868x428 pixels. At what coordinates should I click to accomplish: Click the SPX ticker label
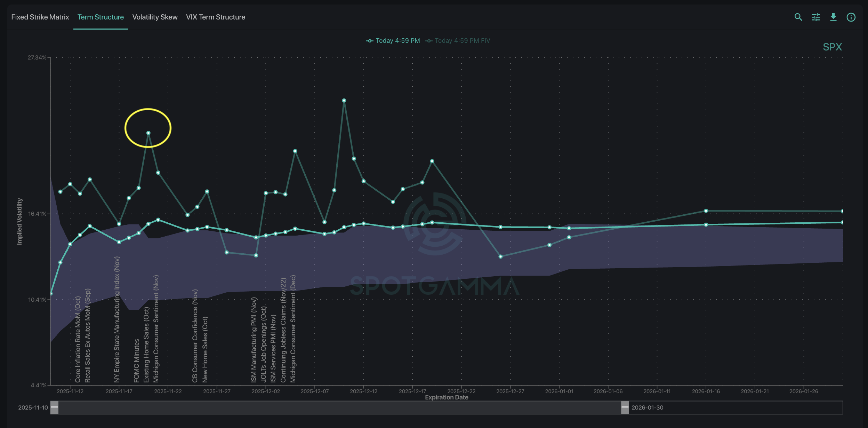point(832,47)
